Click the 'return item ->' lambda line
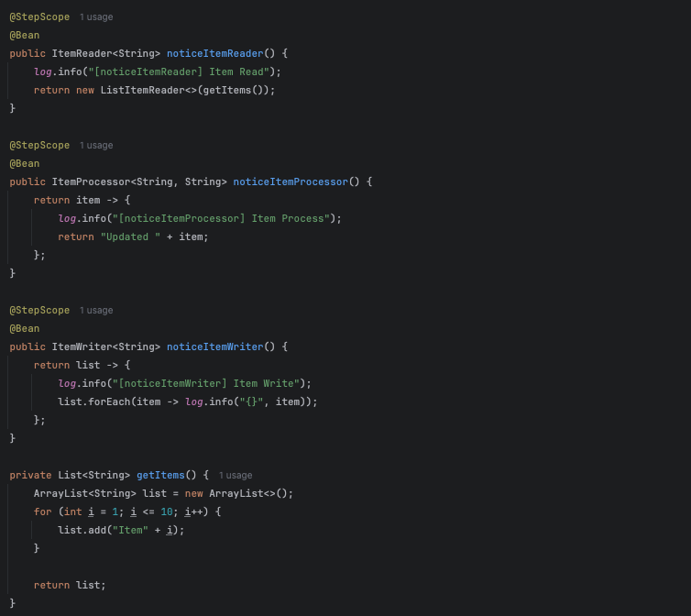This screenshot has height=616, width=691. click(82, 201)
